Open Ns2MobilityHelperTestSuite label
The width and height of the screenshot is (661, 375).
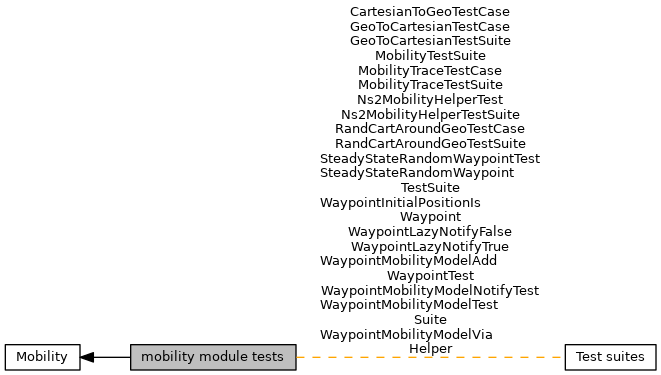tap(430, 115)
